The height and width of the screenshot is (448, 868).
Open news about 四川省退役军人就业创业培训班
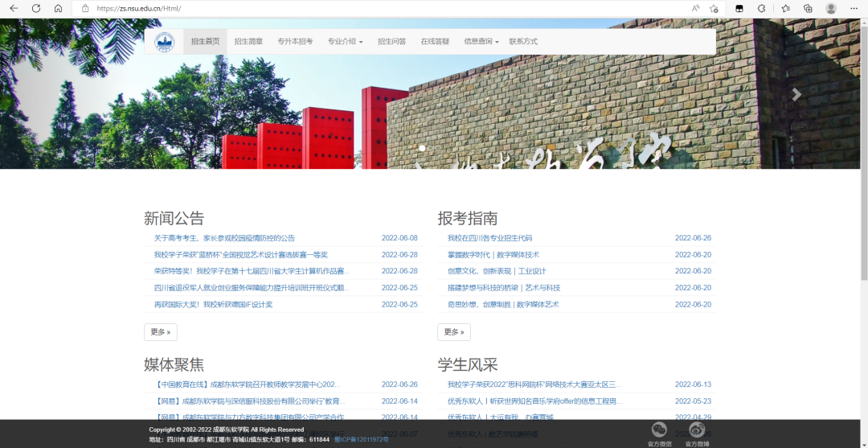point(252,288)
